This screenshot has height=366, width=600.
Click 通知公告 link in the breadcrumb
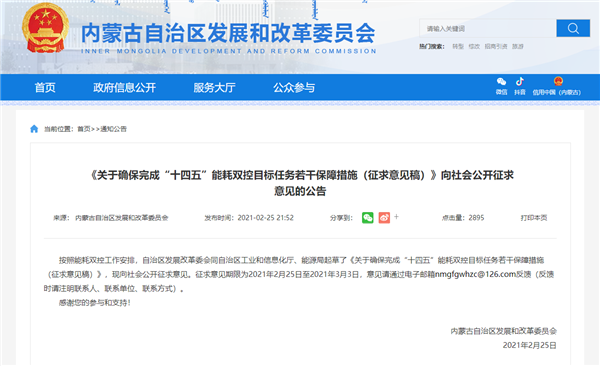pos(113,129)
